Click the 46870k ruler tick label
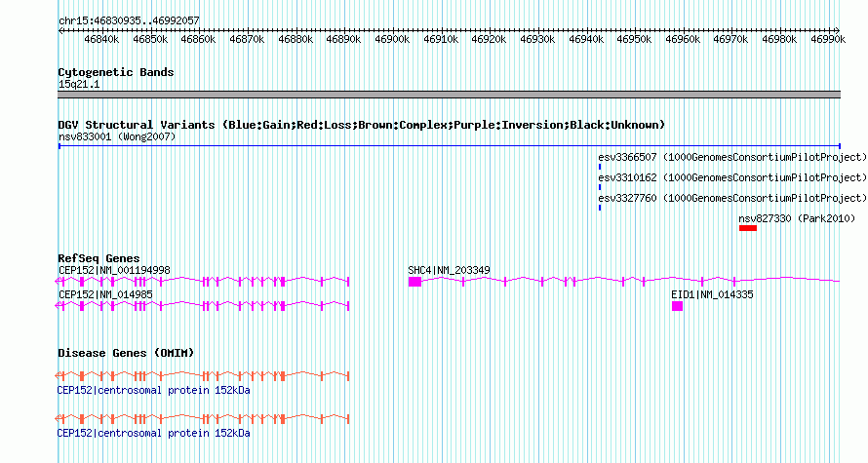 pyautogui.click(x=247, y=39)
